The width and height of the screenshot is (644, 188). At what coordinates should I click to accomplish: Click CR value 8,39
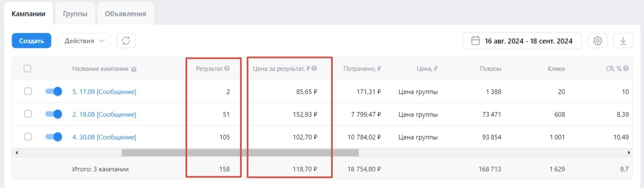pos(622,114)
